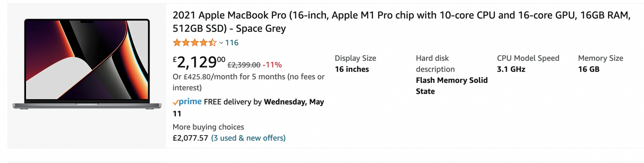Click the star rating icons
Image resolution: width=644 pixels, height=163 pixels.
coord(194,42)
